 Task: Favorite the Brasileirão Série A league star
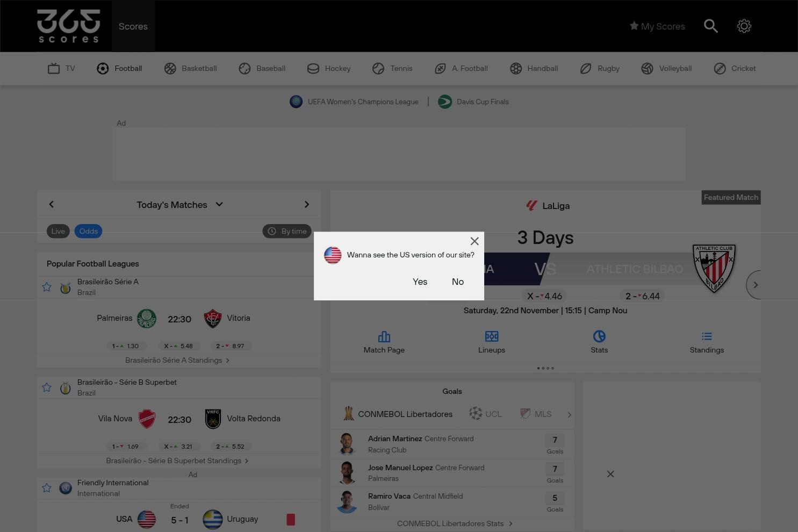point(47,287)
